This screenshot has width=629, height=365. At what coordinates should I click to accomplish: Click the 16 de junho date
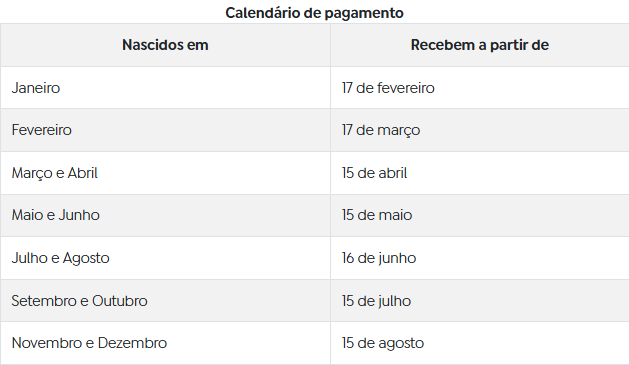click(379, 258)
